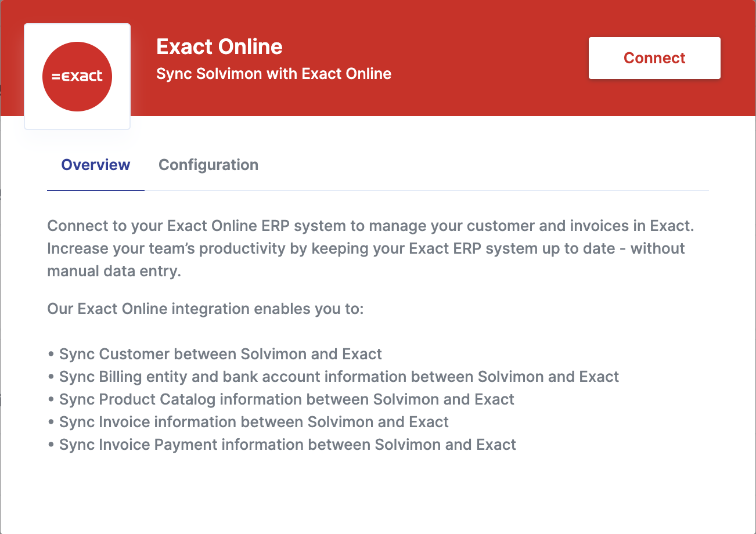Viewport: 756px width, 534px height.
Task: Click the Sync Solvimon with Exact Online subtitle
Action: [x=273, y=74]
